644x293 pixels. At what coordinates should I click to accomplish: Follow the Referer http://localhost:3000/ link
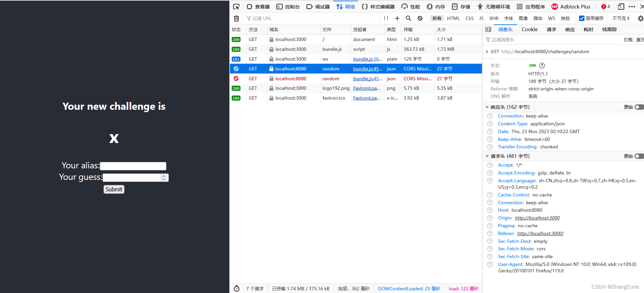coord(540,233)
